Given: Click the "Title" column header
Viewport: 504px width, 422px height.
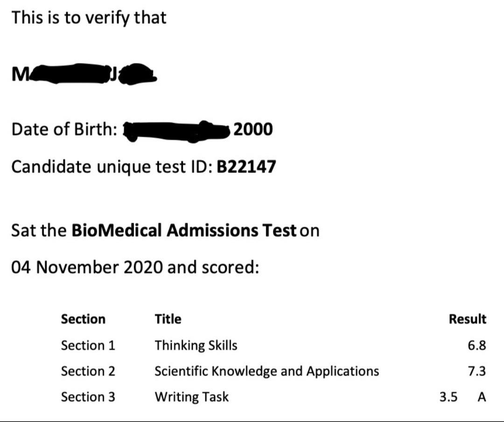Looking at the screenshot, I should (168, 319).
